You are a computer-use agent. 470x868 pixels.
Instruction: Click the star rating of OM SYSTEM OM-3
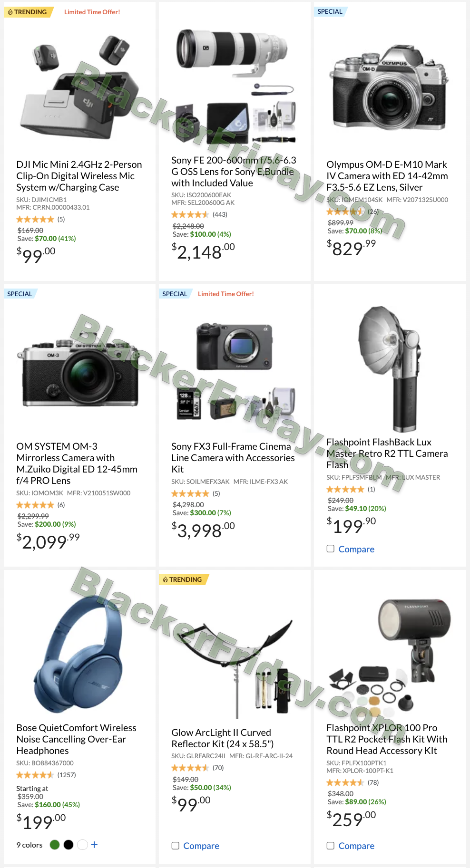(35, 505)
